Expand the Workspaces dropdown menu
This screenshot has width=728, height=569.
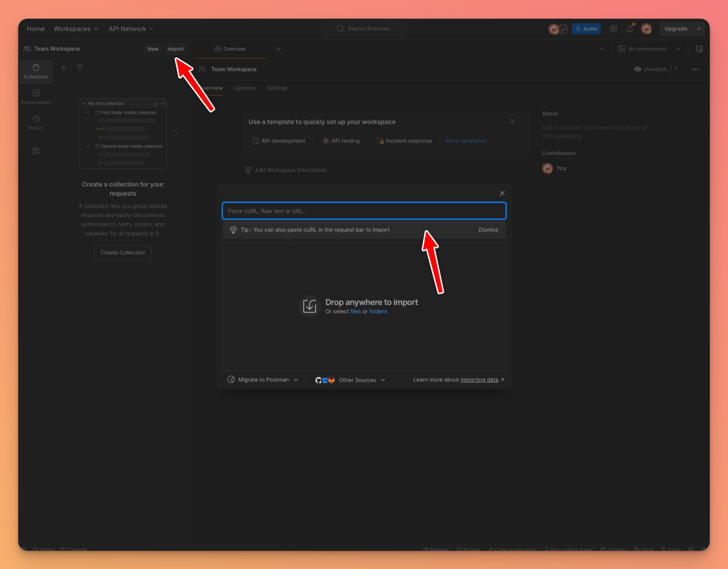76,29
